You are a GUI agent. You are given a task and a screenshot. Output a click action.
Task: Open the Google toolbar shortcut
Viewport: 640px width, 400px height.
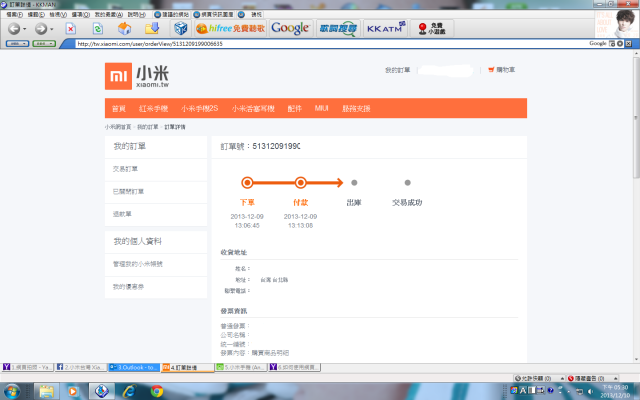(x=290, y=28)
